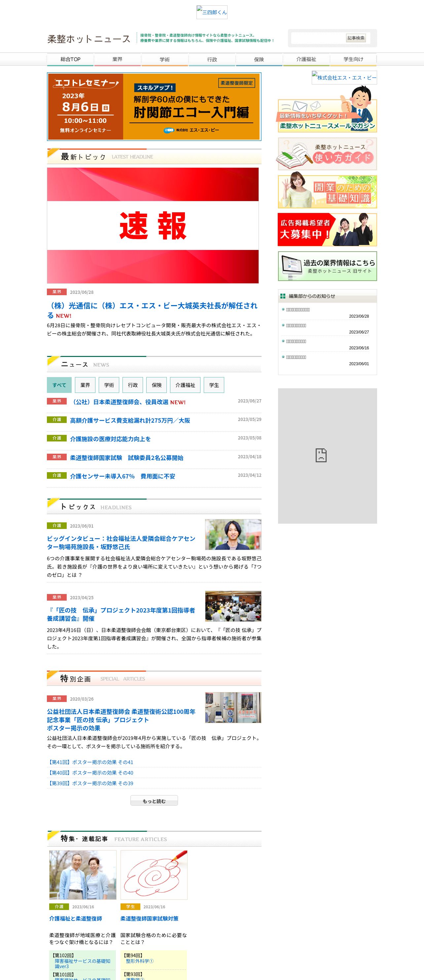Screen dimensions: 424x980
Task: Open the 介護福祉 navigation tab
Action: [x=306, y=59]
